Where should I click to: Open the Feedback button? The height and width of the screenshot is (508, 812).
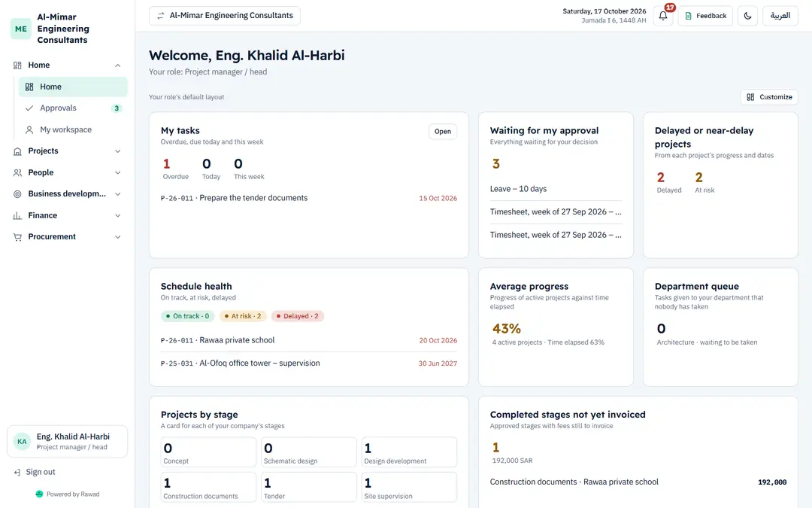(705, 16)
